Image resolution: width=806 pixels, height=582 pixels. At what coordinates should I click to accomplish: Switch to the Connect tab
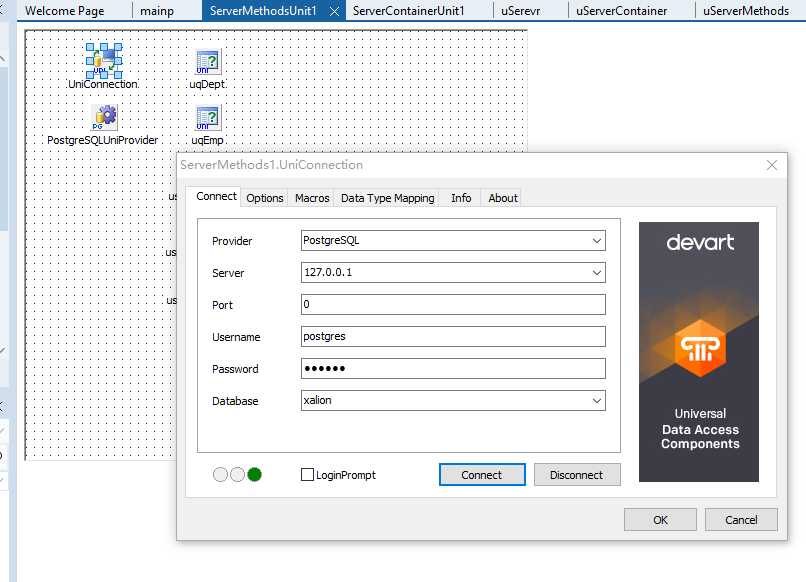[x=216, y=196]
